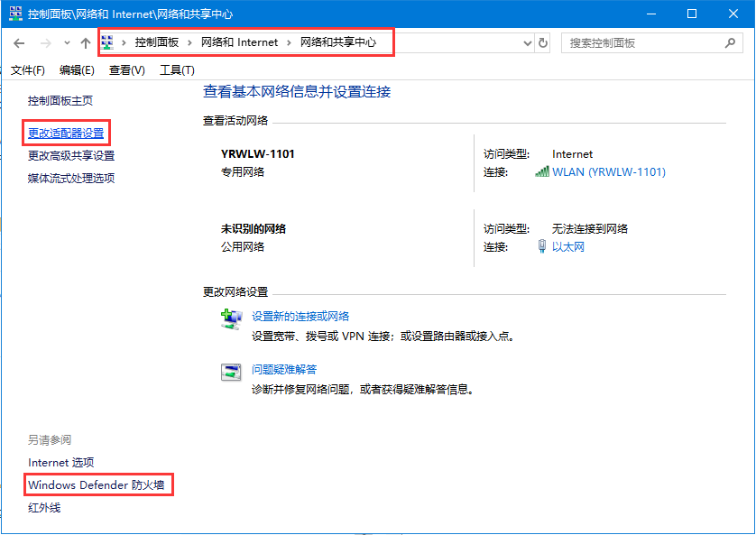Click the up-level arrow icon
The width and height of the screenshot is (756, 535).
pyautogui.click(x=85, y=43)
